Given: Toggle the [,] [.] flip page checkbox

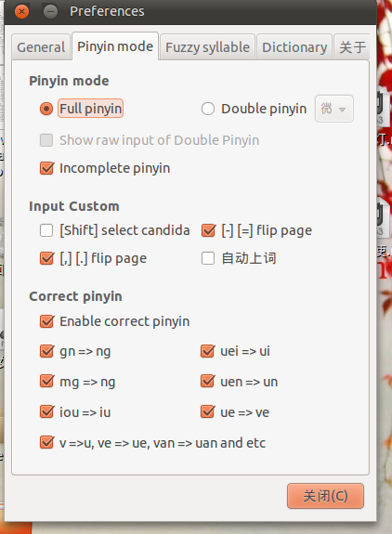Looking at the screenshot, I should [46, 258].
